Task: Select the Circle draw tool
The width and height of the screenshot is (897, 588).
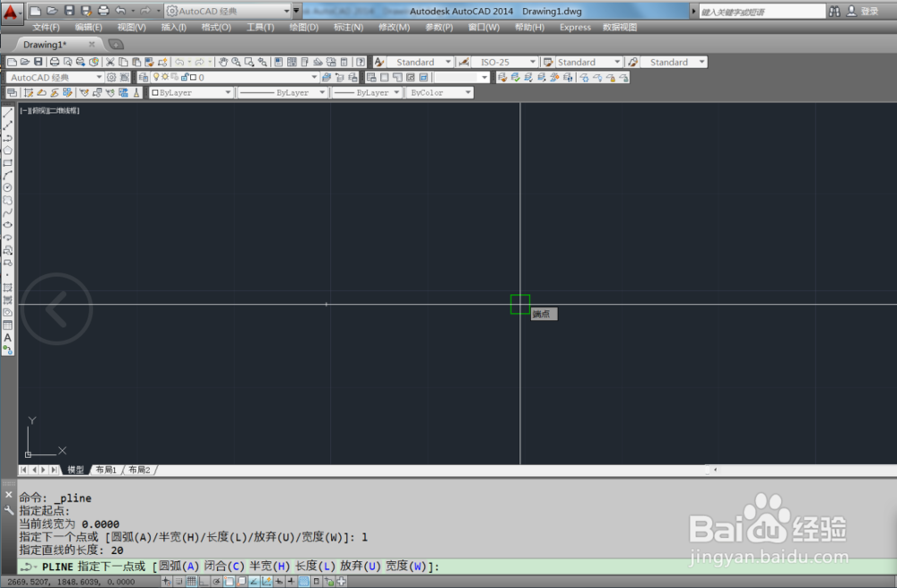Action: click(7, 187)
